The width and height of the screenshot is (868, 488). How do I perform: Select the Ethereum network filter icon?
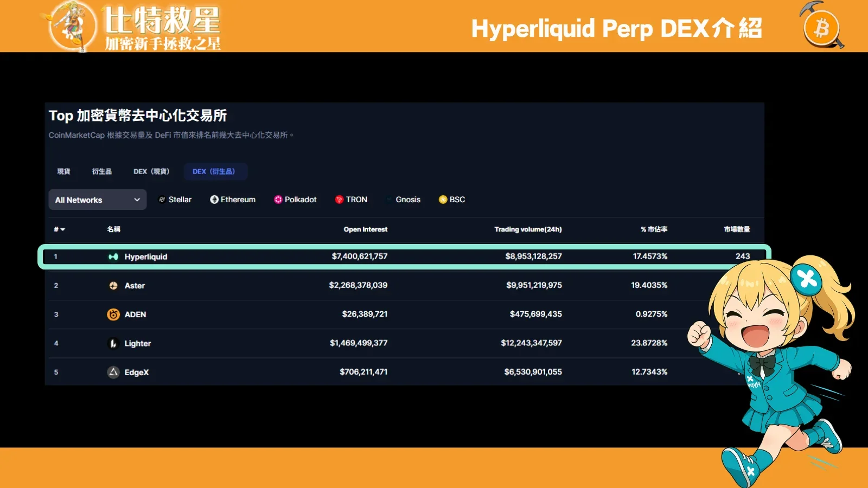[215, 200]
